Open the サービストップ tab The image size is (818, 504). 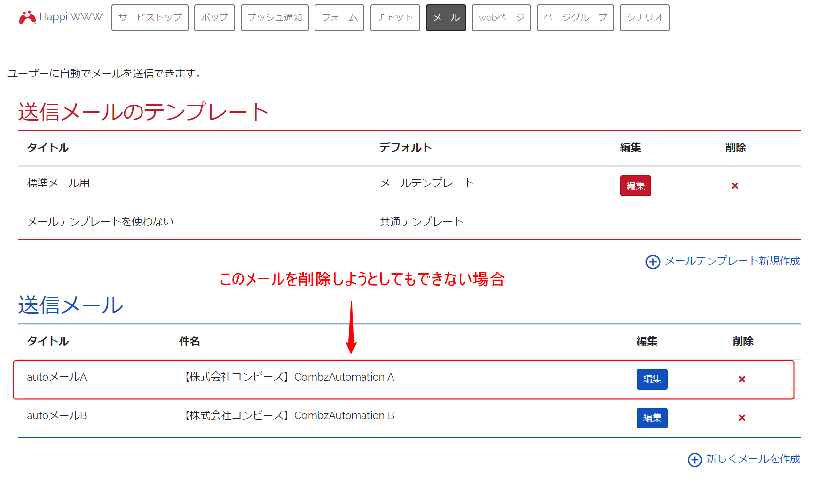point(150,17)
